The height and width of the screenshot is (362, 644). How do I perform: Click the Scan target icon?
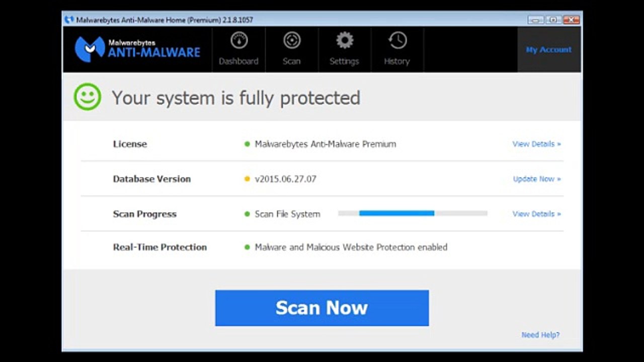(x=292, y=40)
